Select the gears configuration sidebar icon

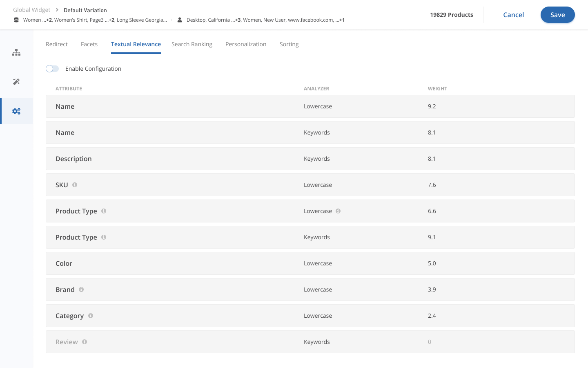click(x=16, y=111)
